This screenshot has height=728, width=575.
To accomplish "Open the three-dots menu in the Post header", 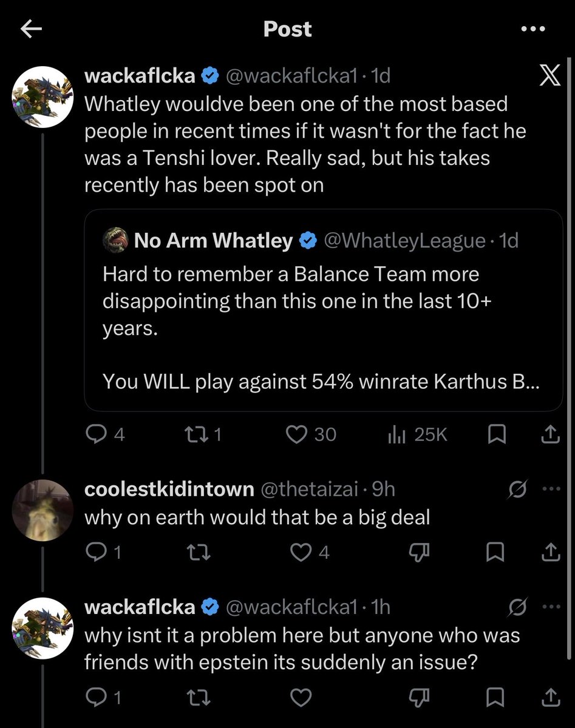I will click(x=534, y=29).
